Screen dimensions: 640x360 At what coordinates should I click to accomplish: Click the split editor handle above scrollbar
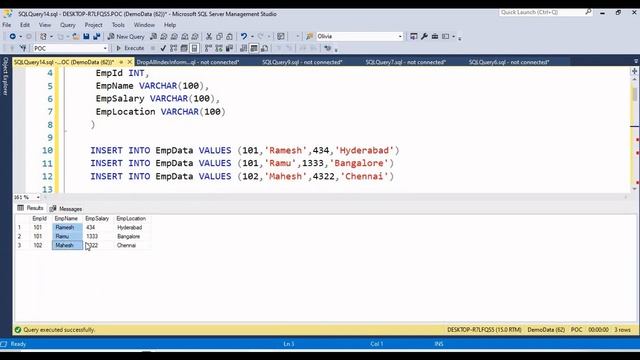634,71
